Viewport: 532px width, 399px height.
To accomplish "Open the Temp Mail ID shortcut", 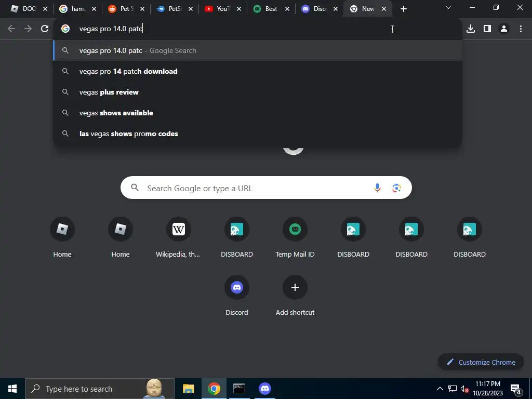I will point(295,237).
